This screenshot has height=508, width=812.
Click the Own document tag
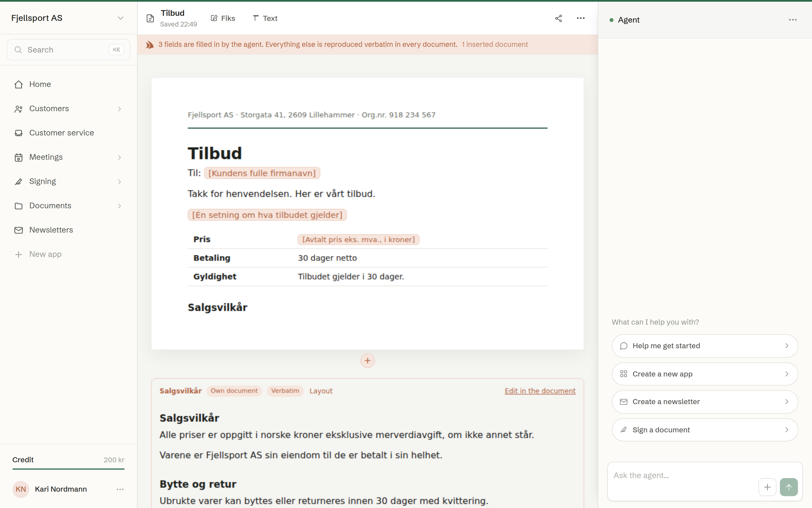234,391
